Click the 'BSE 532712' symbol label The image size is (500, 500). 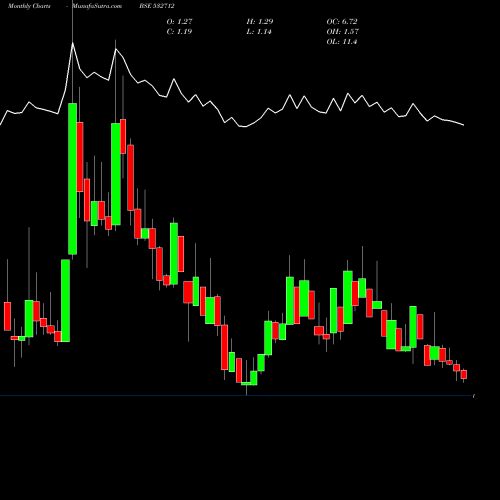[x=157, y=6]
